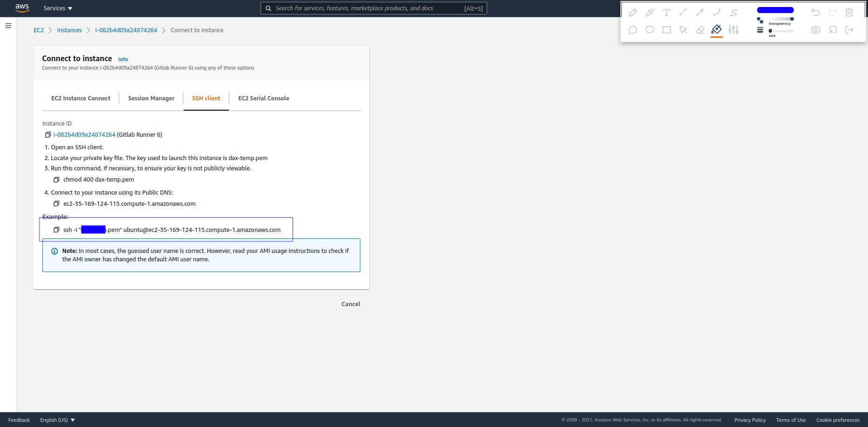Select the Text annotation tool
The height and width of the screenshot is (427, 868).
coord(666,13)
